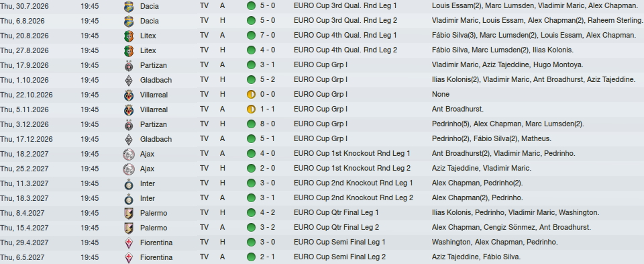Open the Partizan badge in 17.9.2026 fixture

click(129, 65)
